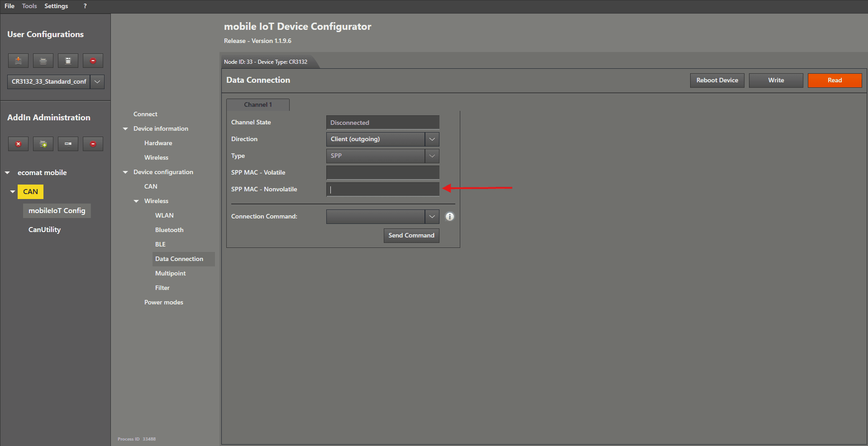Open the CR3132_33_Standard_conf configuration dropdown
This screenshot has width=868, height=446.
point(97,82)
